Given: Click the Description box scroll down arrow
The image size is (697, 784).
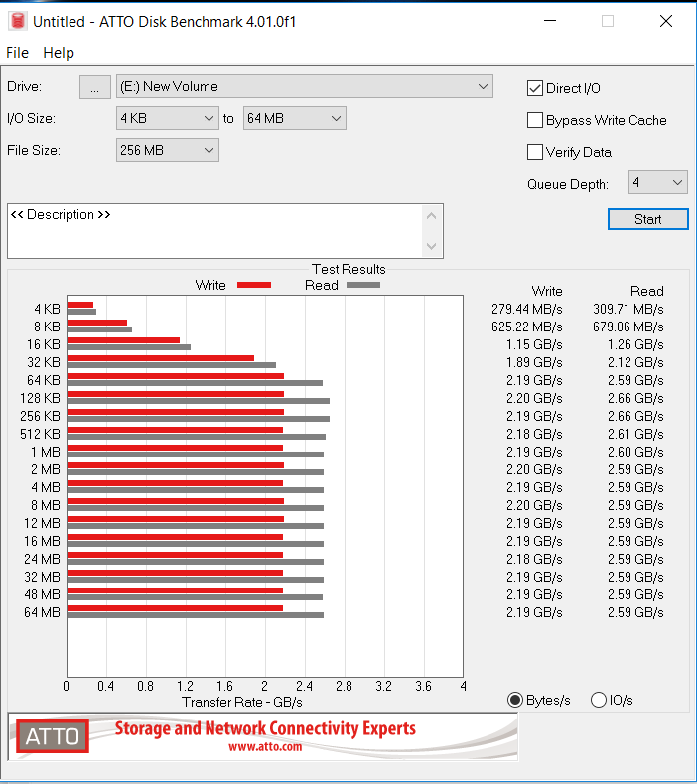Looking at the screenshot, I should pyautogui.click(x=431, y=246).
